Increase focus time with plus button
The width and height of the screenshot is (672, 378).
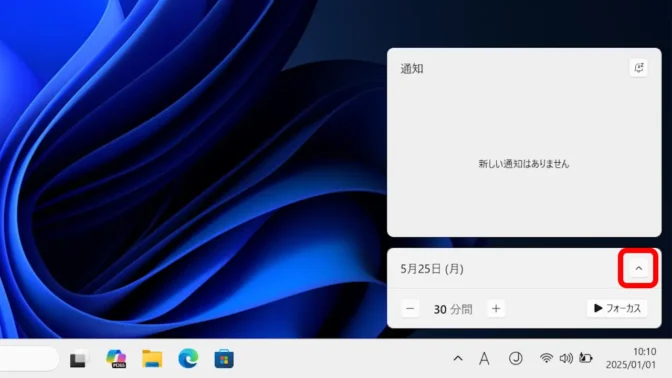[x=496, y=309]
